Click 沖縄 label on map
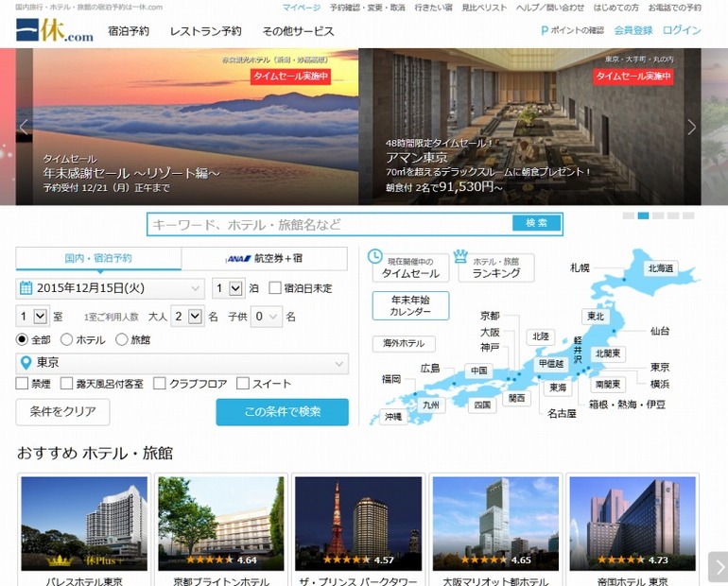This screenshot has width=728, height=586. click(393, 417)
